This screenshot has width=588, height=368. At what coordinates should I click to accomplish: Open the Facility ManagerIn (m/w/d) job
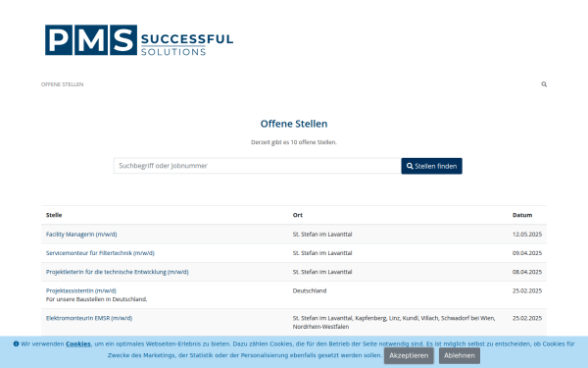[81, 235]
